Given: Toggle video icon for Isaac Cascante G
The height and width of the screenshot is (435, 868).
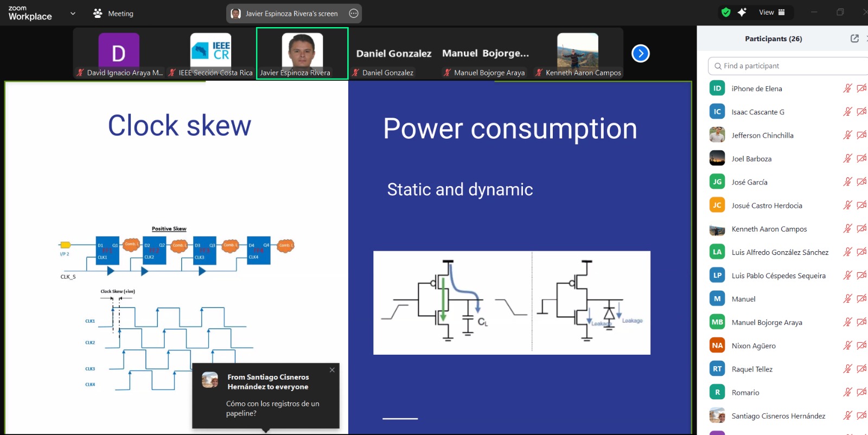Looking at the screenshot, I should click(861, 112).
